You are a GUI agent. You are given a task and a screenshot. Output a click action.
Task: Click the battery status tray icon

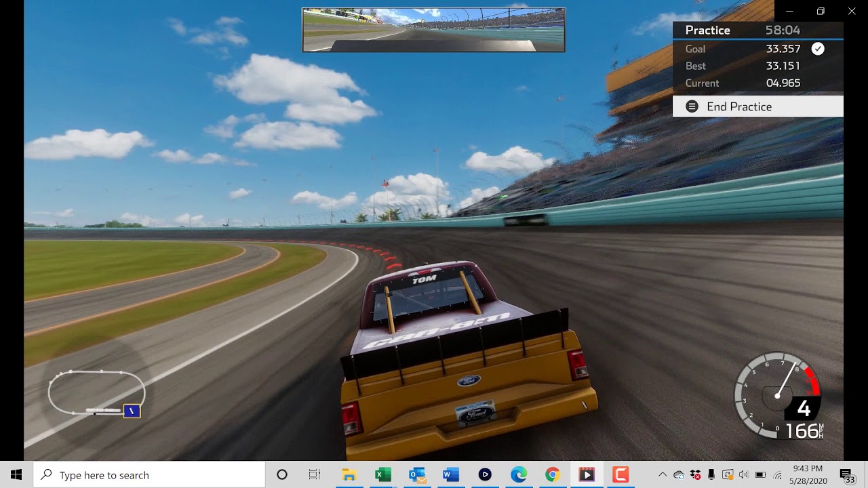760,475
